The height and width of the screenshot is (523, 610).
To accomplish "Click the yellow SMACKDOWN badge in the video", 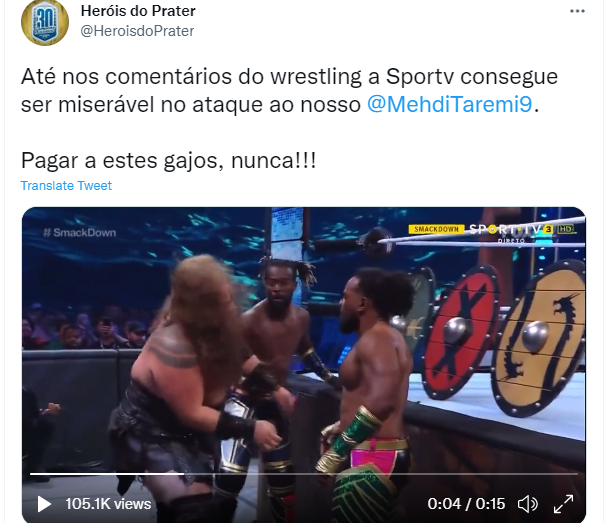I will click(436, 229).
